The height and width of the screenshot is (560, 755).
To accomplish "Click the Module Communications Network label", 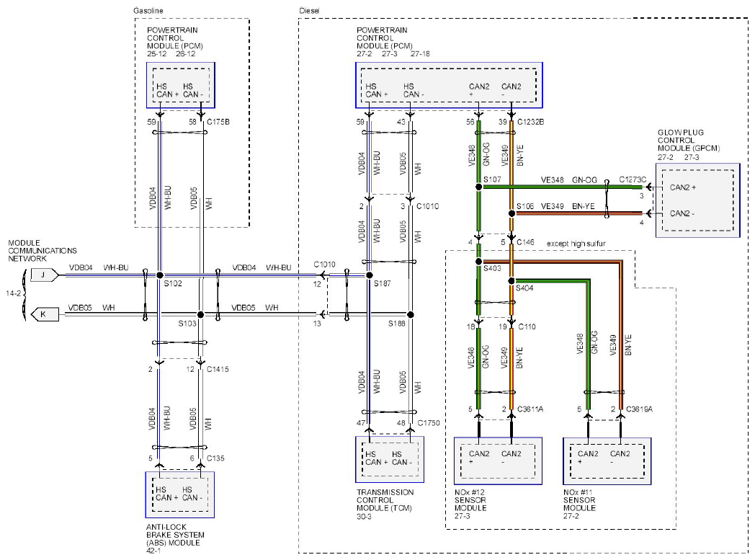I will click(x=43, y=251).
